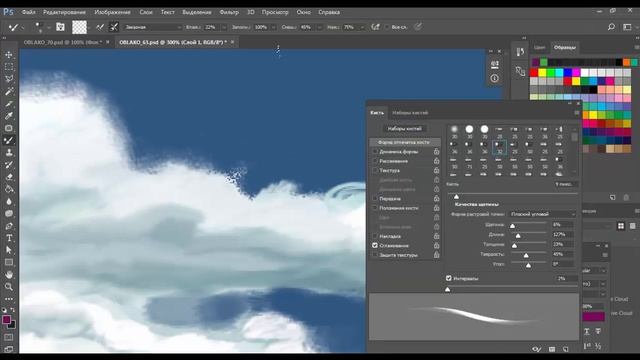Adjust the Длина slider handle

[x=518, y=236]
